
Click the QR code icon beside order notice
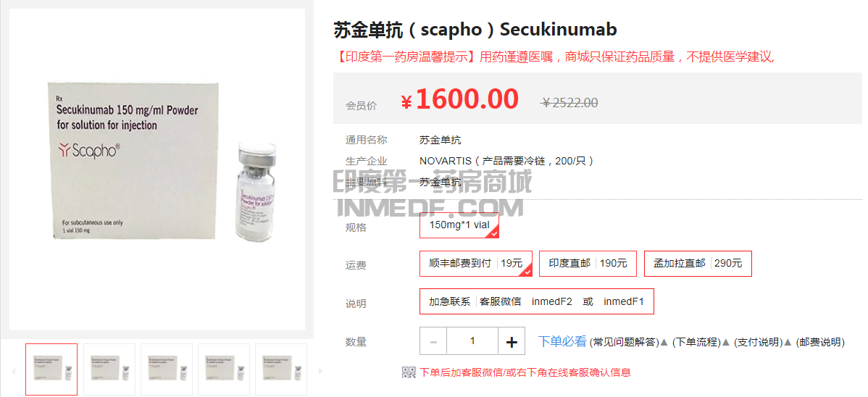click(x=409, y=372)
